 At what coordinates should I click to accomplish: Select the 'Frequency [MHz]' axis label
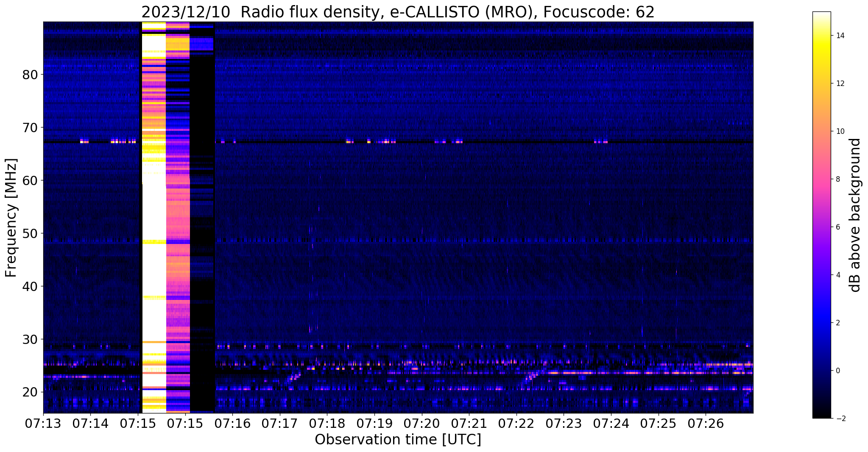coord(11,218)
